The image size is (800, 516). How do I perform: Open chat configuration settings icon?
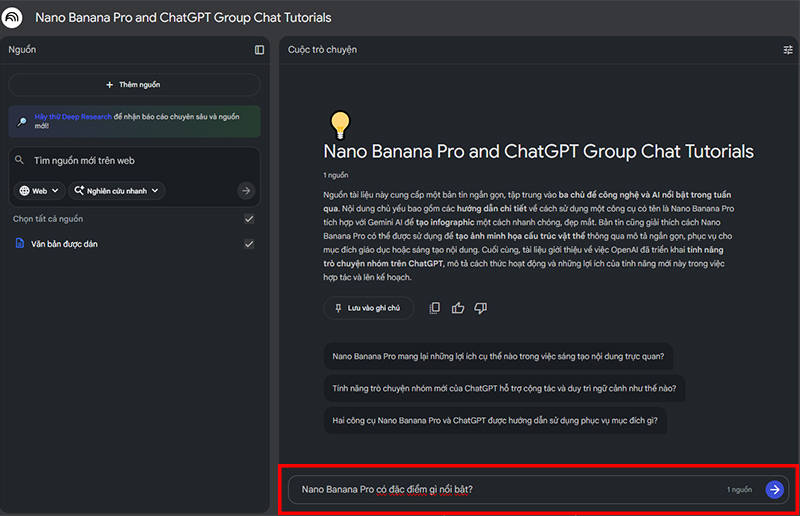click(787, 49)
